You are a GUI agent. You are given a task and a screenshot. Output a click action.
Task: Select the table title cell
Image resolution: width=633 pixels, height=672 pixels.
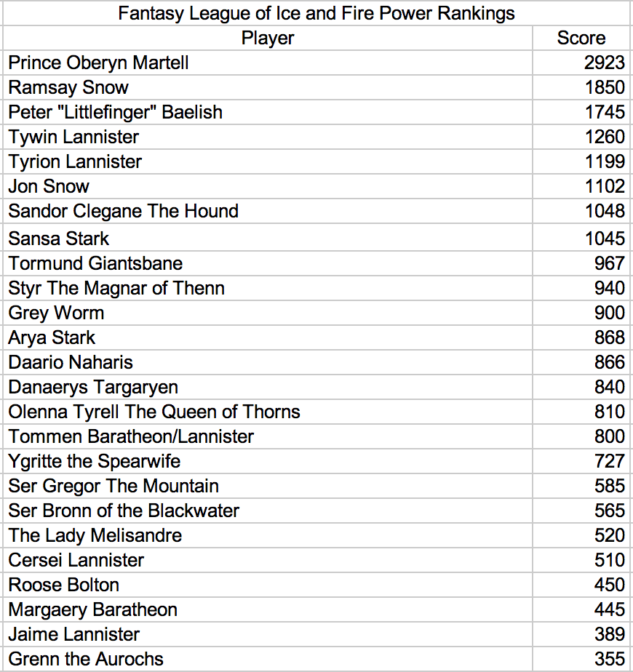[317, 13]
